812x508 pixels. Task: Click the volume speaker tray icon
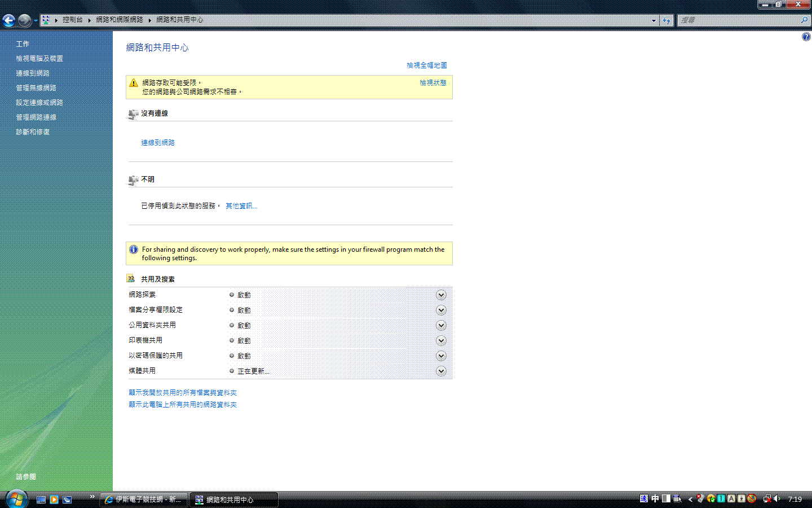[x=777, y=499]
